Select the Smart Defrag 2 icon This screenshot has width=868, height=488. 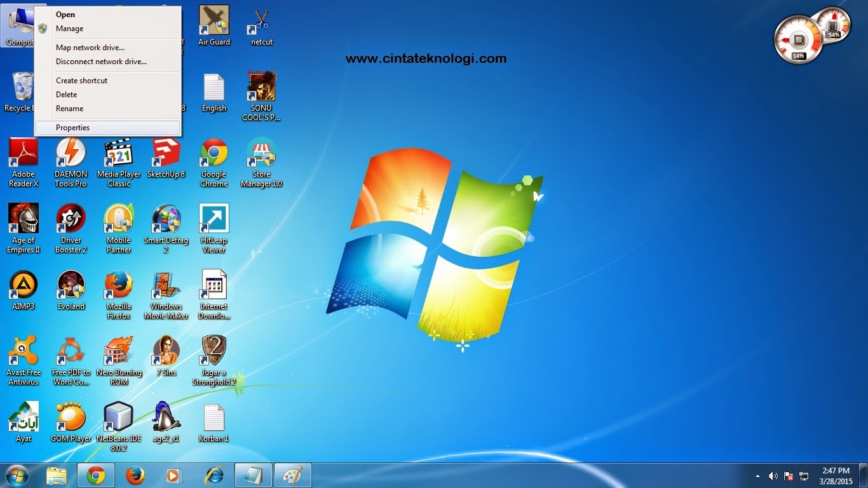click(x=166, y=229)
